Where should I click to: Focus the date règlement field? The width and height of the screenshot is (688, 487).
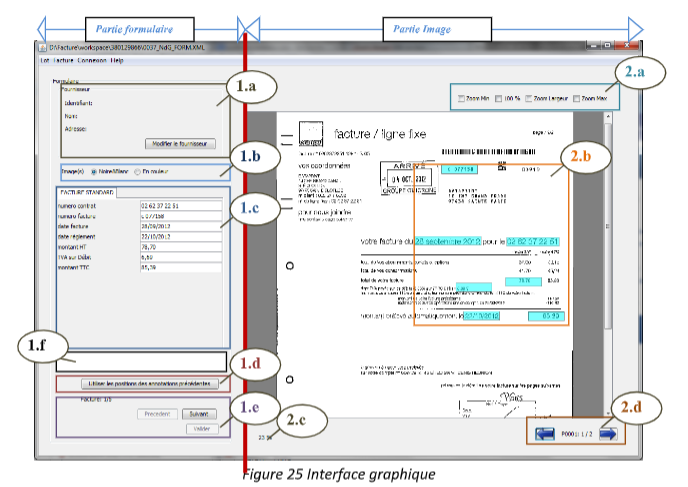coord(181,236)
